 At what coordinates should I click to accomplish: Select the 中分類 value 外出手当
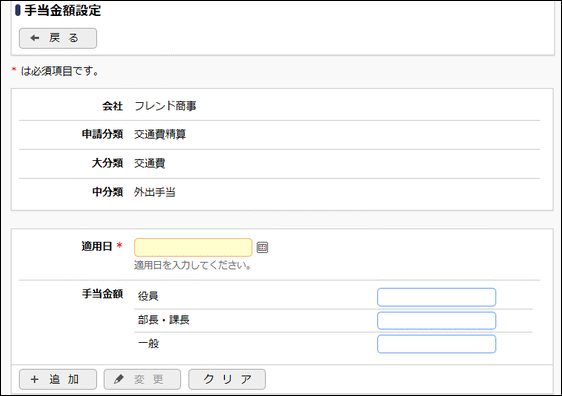(155, 192)
